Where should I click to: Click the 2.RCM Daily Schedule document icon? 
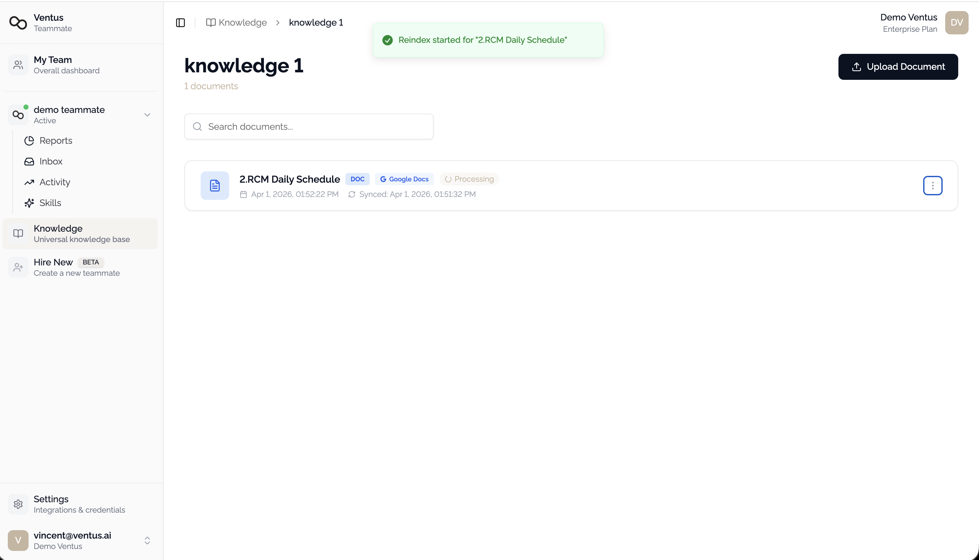coord(215,185)
